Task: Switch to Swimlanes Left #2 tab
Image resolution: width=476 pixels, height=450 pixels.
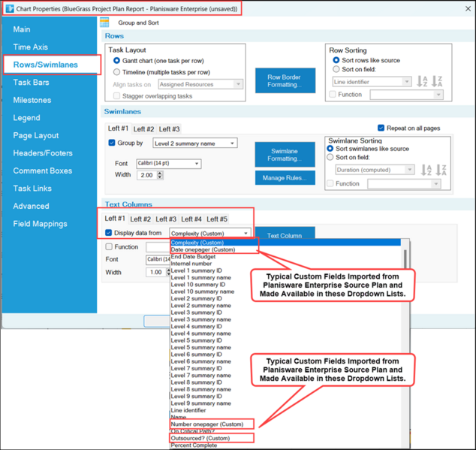Action: tap(143, 129)
